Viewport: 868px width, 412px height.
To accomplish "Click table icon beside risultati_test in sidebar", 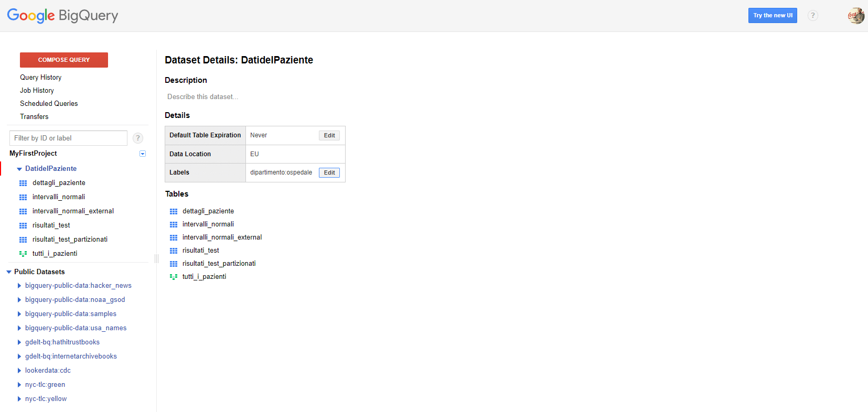I will 23,225.
